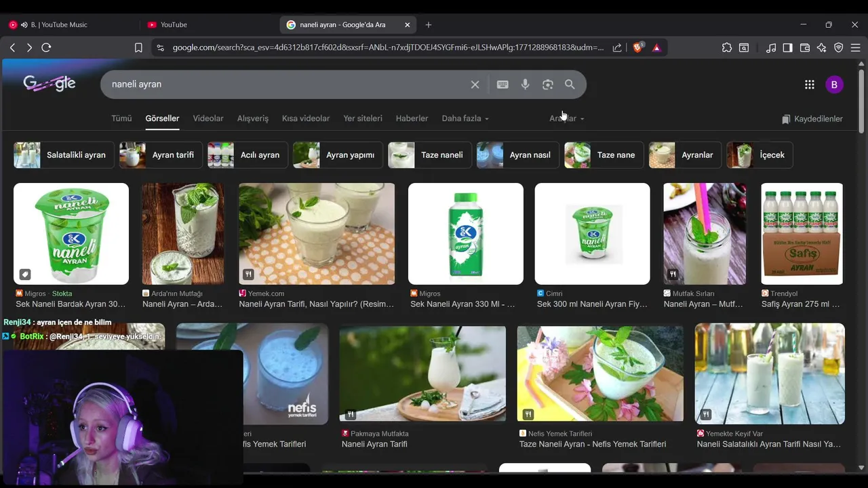Screen dimensions: 868x488
Task: Filter by Ayran nasıl chip
Action: tap(517, 155)
